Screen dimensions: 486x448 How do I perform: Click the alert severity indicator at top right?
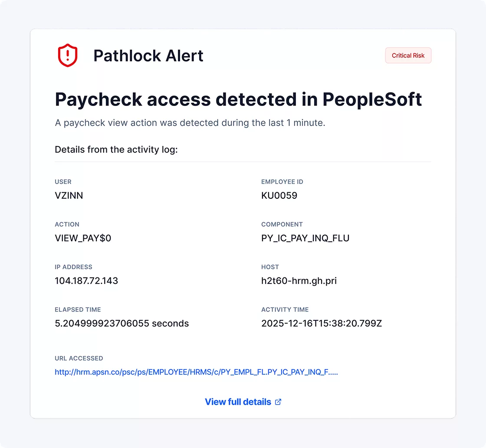click(408, 55)
